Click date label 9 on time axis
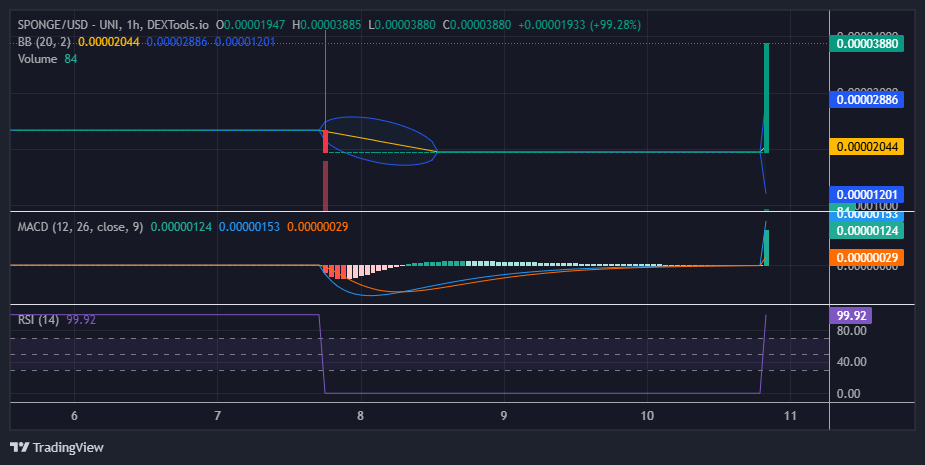 (504, 415)
